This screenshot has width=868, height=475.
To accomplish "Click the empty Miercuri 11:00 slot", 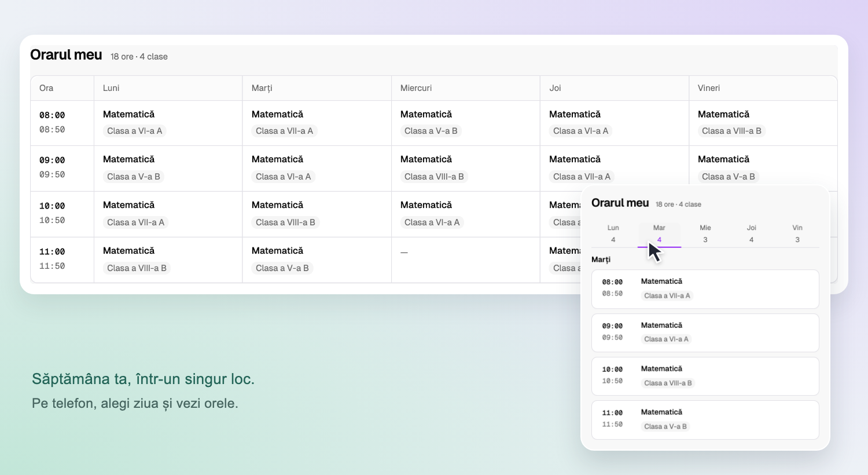I will [x=465, y=260].
